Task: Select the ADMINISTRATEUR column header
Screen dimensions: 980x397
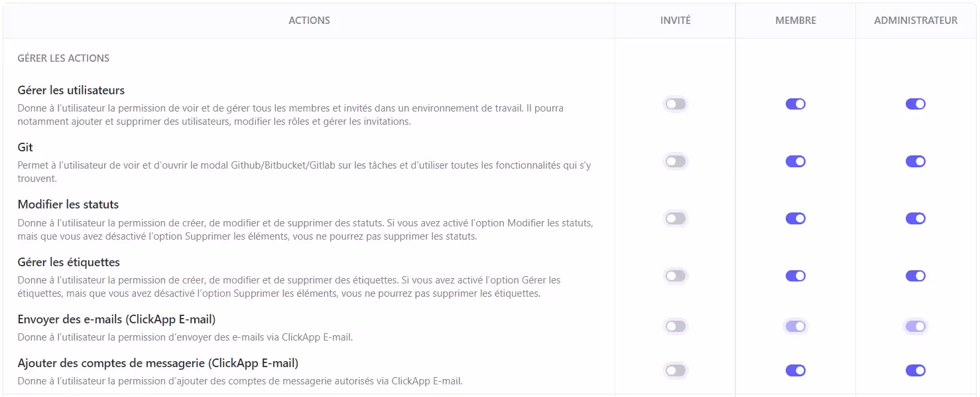Action: [916, 20]
